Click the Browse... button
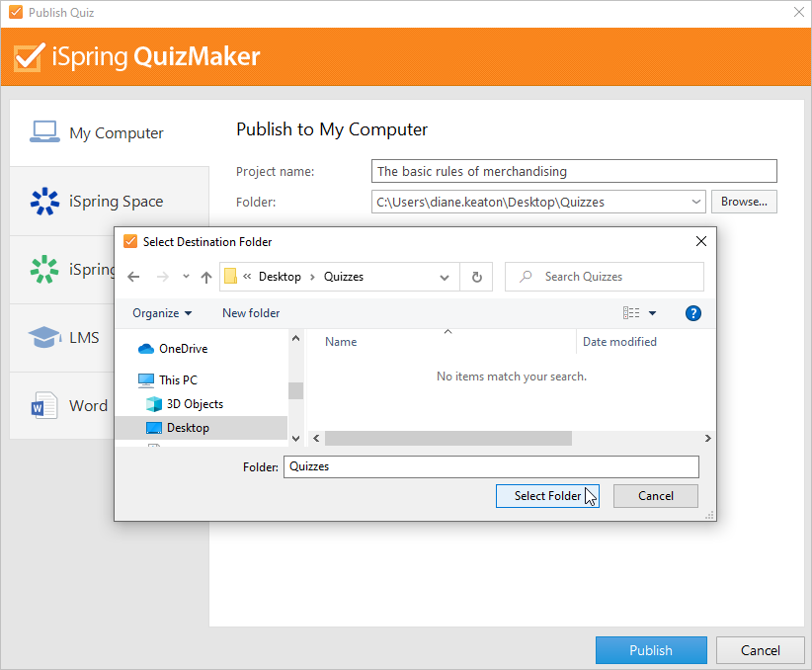The width and height of the screenshot is (812, 670). 744,202
